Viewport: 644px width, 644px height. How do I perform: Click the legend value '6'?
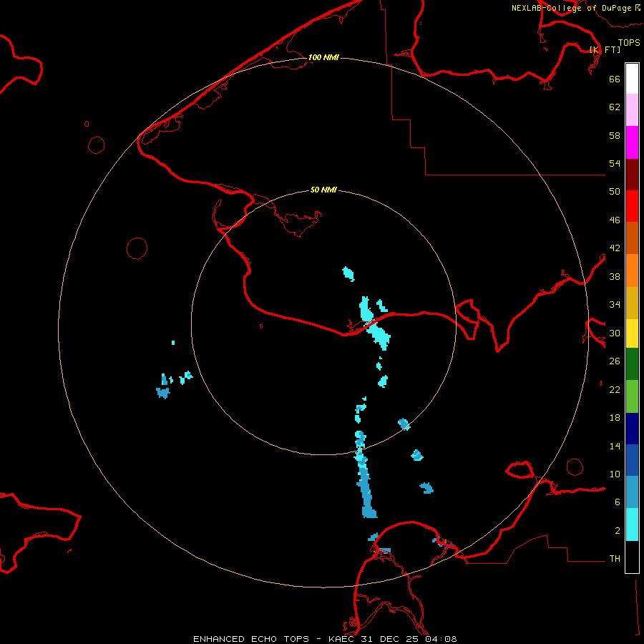(x=618, y=502)
